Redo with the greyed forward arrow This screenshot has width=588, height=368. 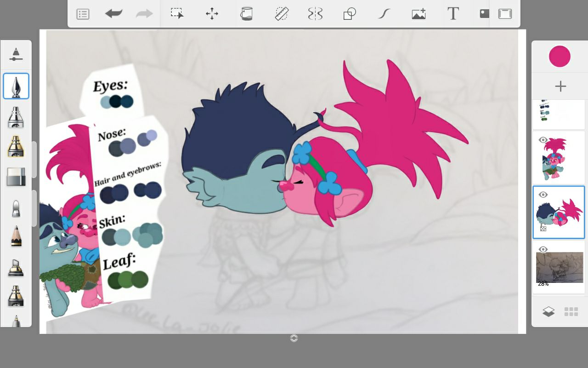coord(144,14)
